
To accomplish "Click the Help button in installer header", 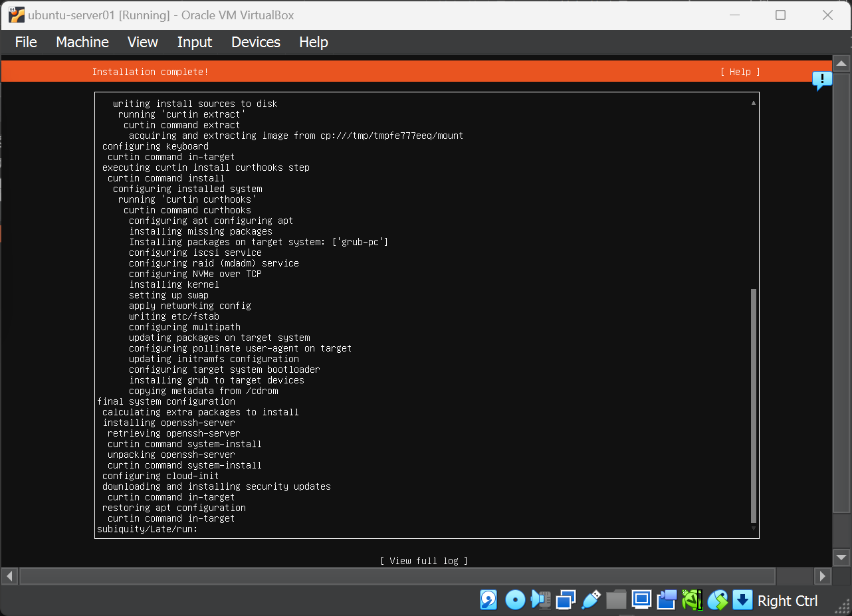I will (x=740, y=72).
